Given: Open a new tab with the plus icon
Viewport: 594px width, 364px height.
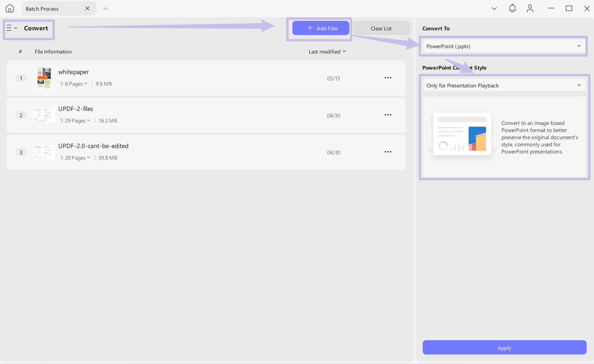Looking at the screenshot, I should [x=105, y=9].
